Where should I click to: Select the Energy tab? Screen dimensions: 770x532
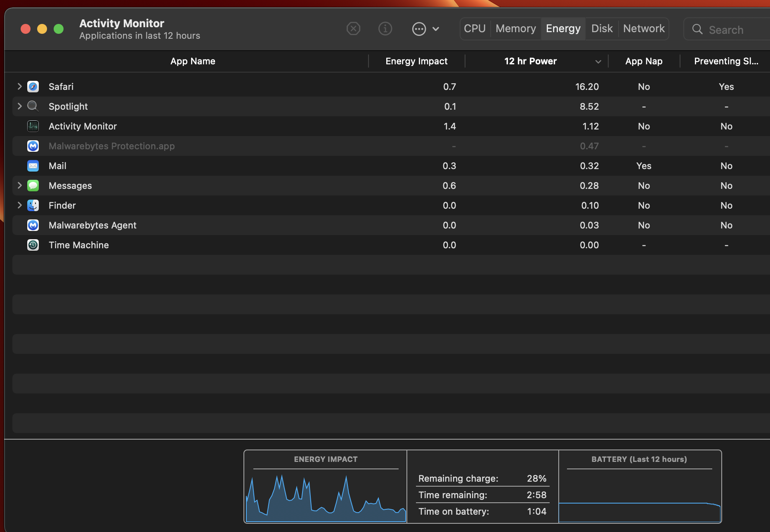coord(563,29)
